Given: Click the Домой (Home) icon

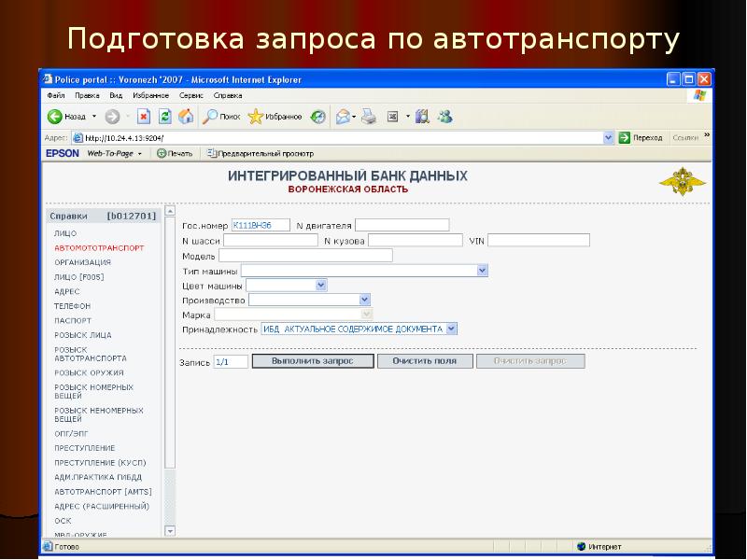Looking at the screenshot, I should 186,115.
